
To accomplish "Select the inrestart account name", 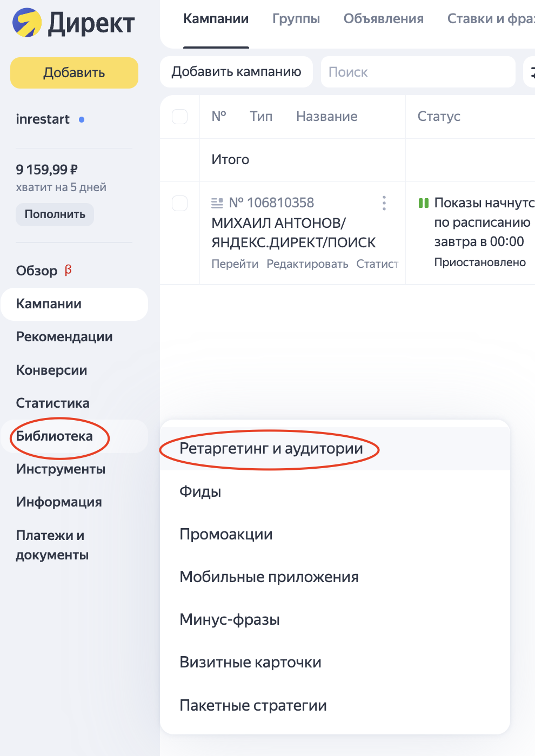I will 43,119.
